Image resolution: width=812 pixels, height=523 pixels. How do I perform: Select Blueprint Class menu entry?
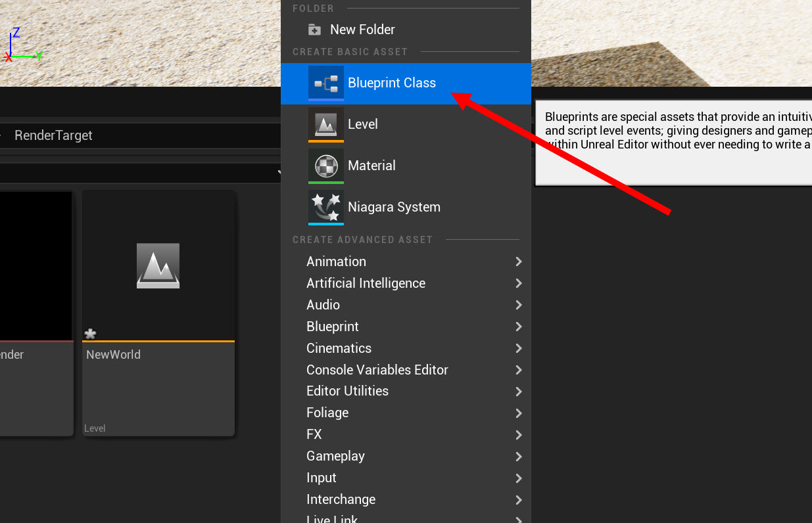pyautogui.click(x=406, y=83)
